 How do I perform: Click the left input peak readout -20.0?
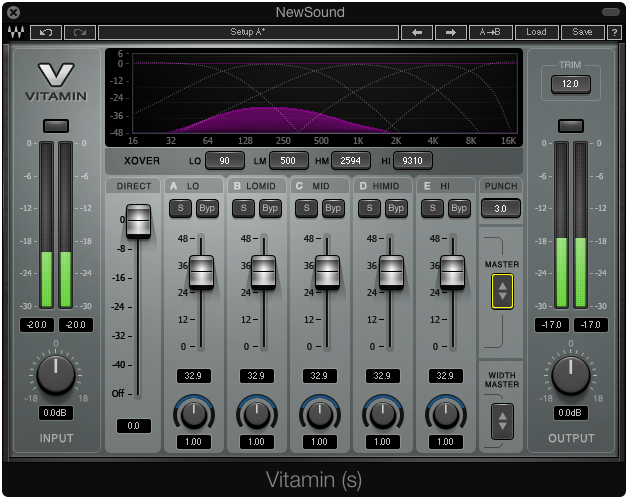37,325
